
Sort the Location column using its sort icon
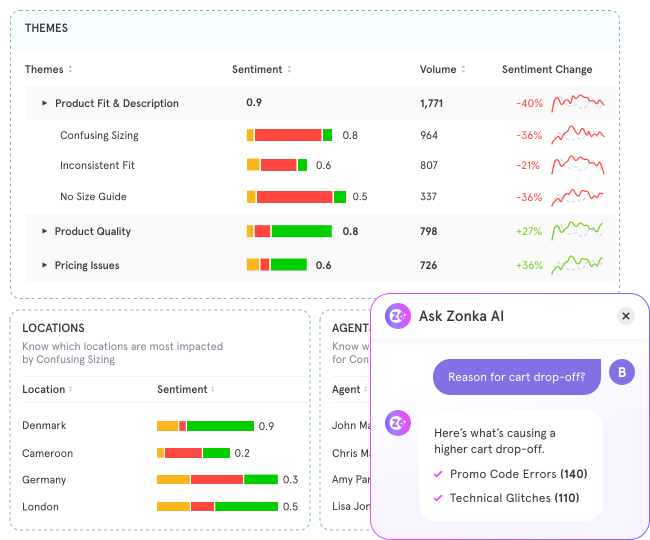[x=71, y=389]
